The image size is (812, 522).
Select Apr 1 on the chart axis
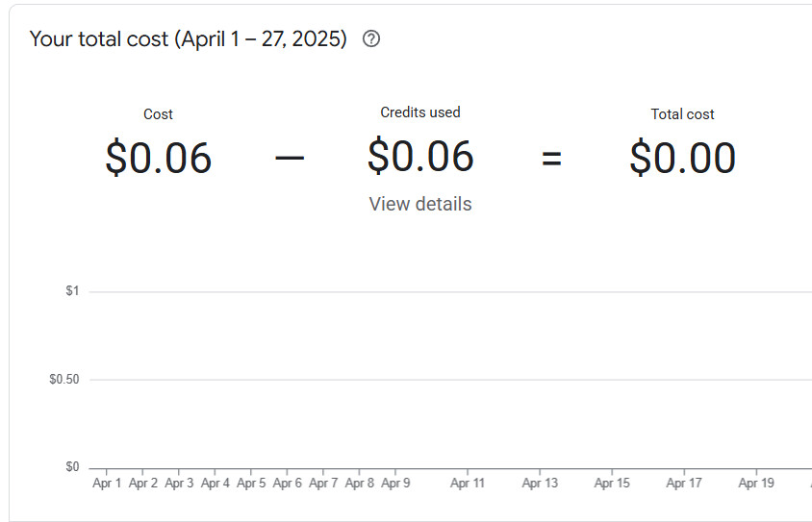pyautogui.click(x=107, y=484)
